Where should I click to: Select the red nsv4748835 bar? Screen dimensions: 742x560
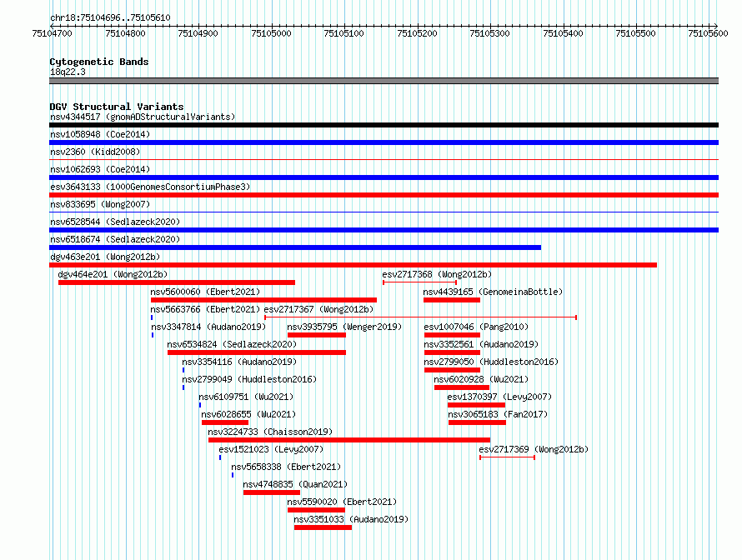click(x=272, y=492)
